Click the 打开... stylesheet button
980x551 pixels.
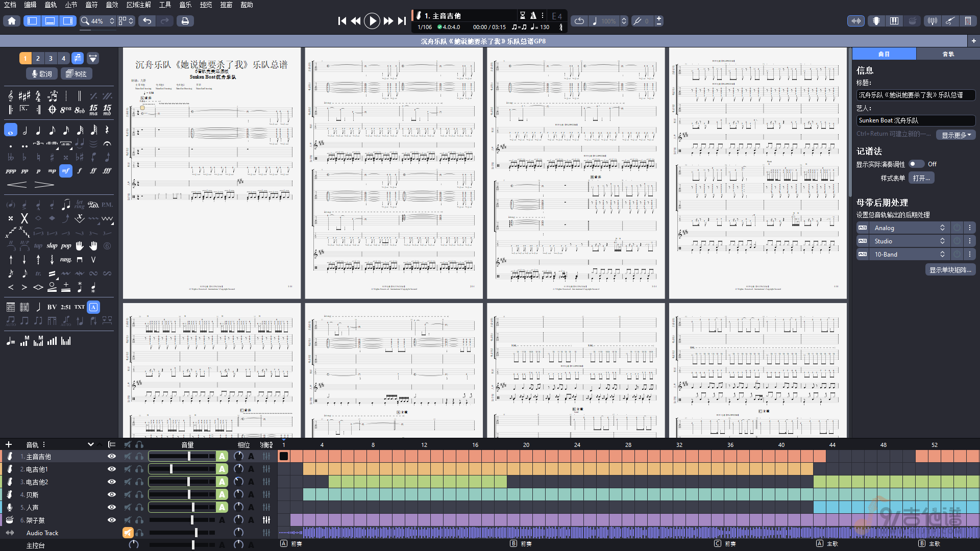pyautogui.click(x=921, y=178)
